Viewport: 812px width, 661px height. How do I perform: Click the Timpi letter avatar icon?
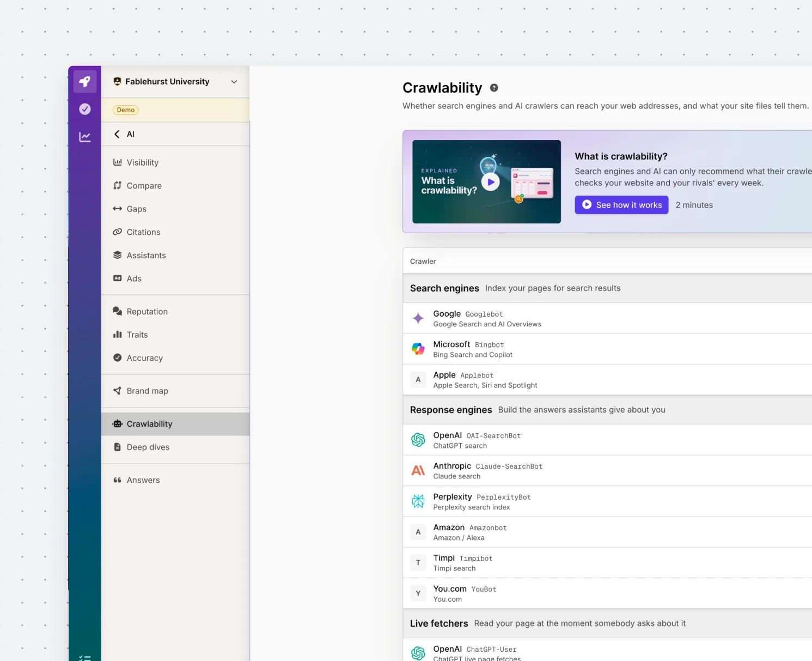418,562
